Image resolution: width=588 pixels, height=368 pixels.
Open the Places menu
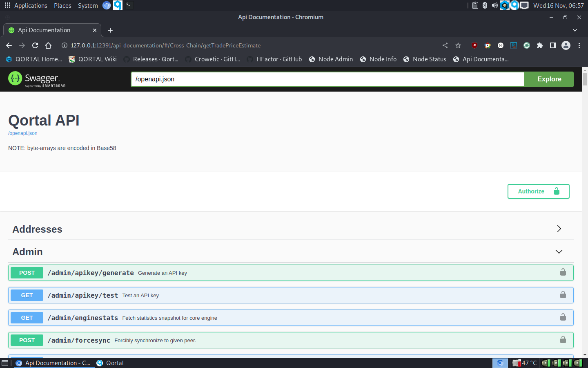(62, 5)
